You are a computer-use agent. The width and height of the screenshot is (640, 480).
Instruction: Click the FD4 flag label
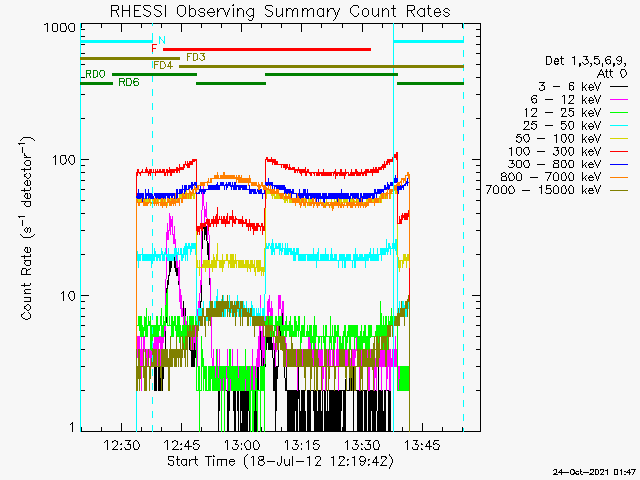click(163, 65)
